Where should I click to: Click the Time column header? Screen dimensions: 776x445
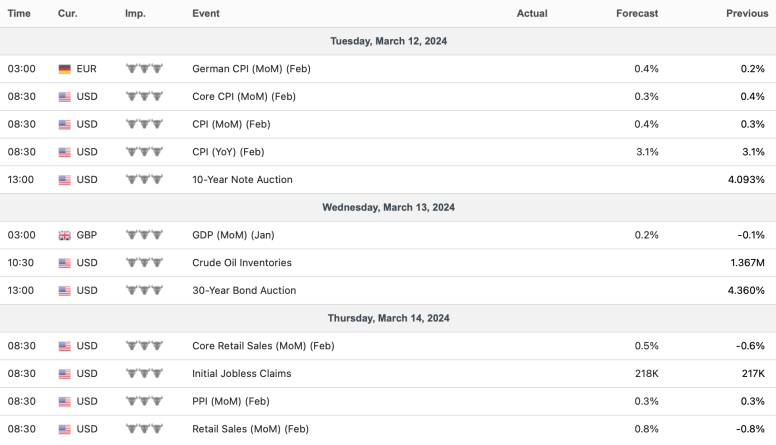(x=19, y=14)
